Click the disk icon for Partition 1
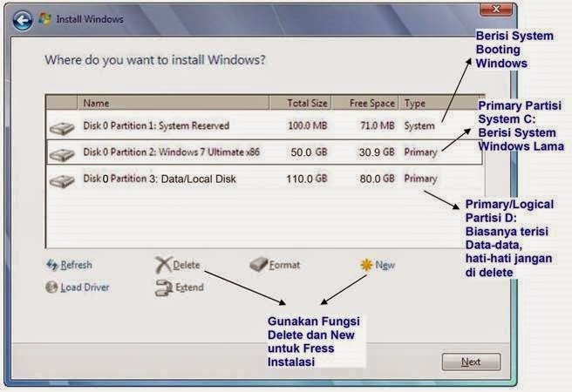Image resolution: width=572 pixels, height=392 pixels. (62, 129)
